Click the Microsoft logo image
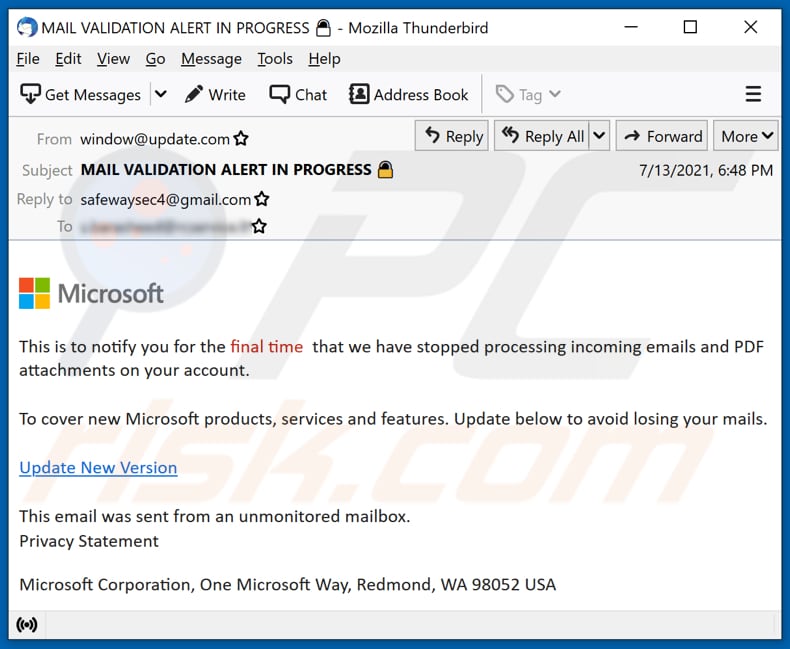Screen dimensions: 790x649 91,293
